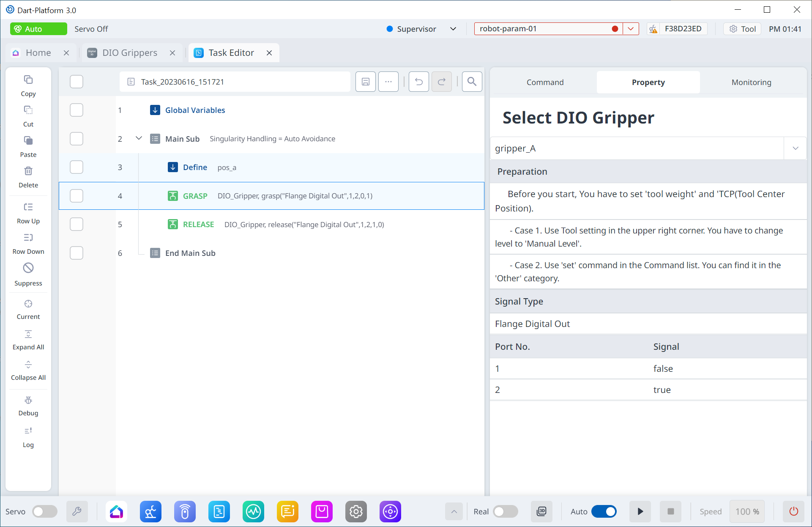Toggle the Real mode switch
The height and width of the screenshot is (527, 812).
click(505, 511)
